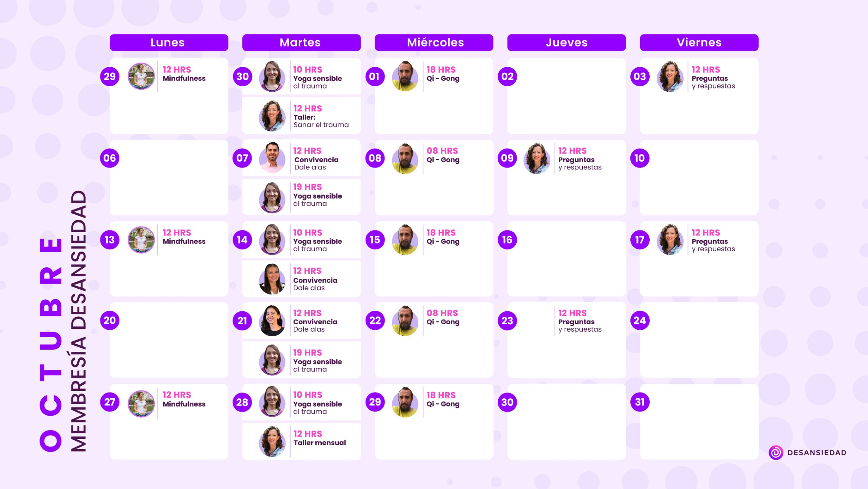The image size is (868, 489).
Task: Click the Martes column header
Action: [301, 42]
